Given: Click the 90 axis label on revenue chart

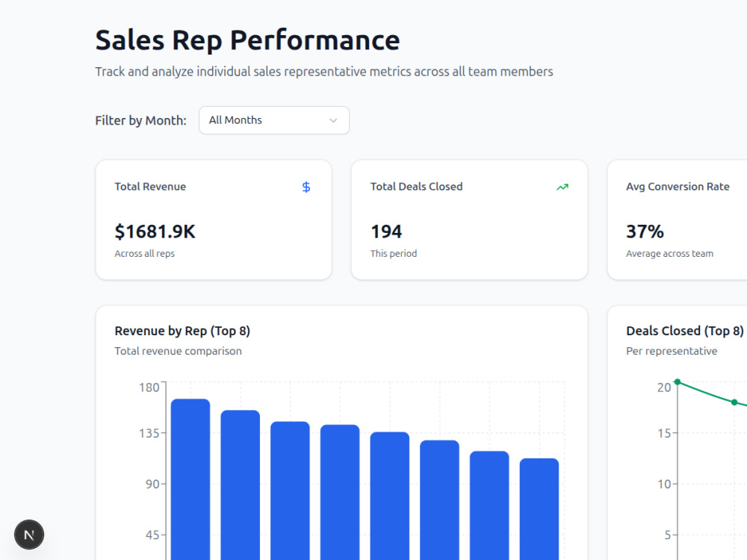Looking at the screenshot, I should pos(152,485).
